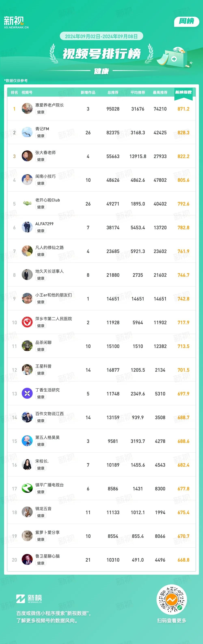Click the date range 2024年09月02日-09月08日 pill
The width and height of the screenshot is (203, 644).
tap(101, 37)
